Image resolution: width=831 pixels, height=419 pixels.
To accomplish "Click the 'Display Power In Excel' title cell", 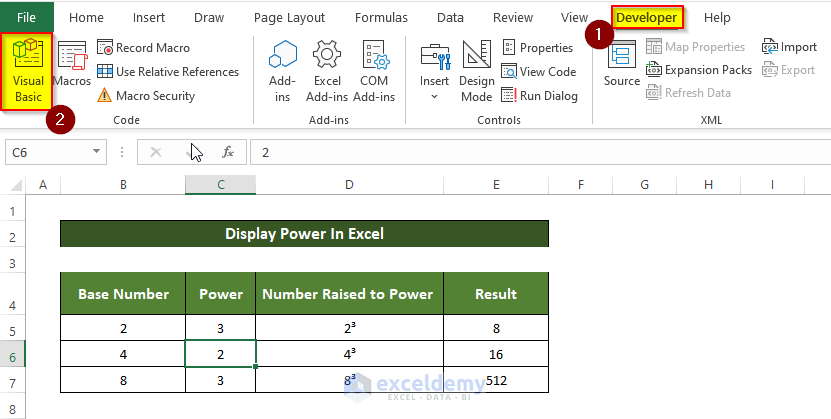I will pyautogui.click(x=304, y=234).
